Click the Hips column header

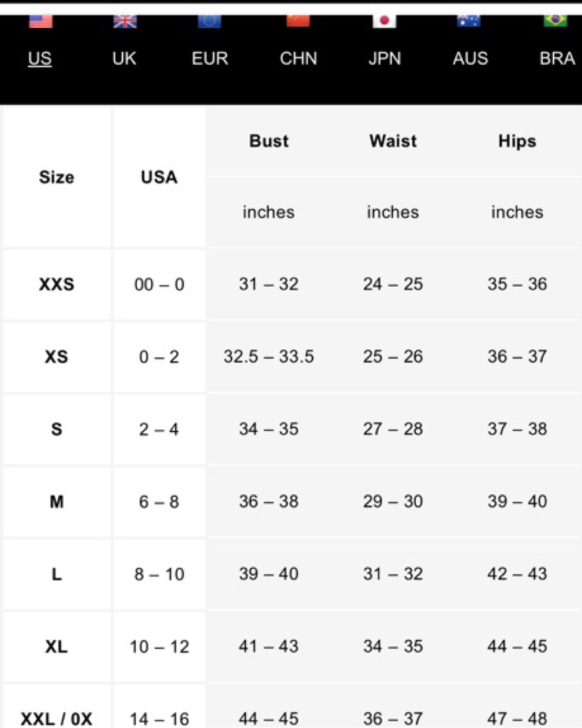[517, 141]
